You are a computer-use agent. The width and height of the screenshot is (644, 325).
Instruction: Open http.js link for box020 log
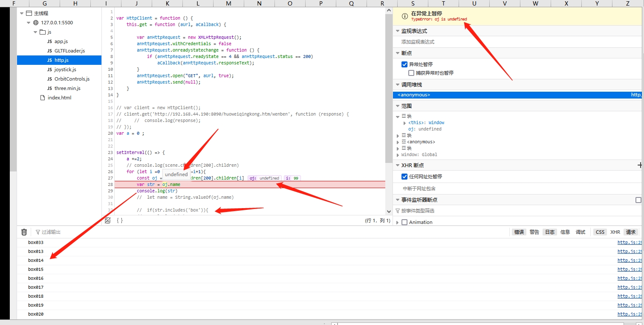click(630, 314)
